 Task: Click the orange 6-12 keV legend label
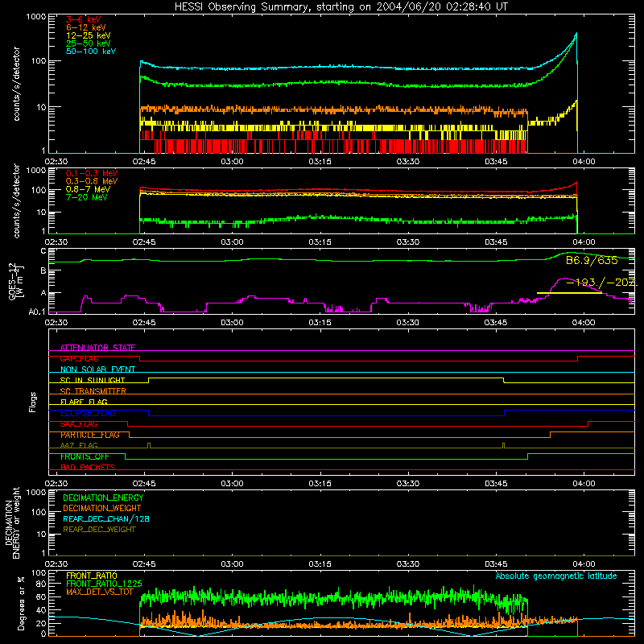pos(86,27)
